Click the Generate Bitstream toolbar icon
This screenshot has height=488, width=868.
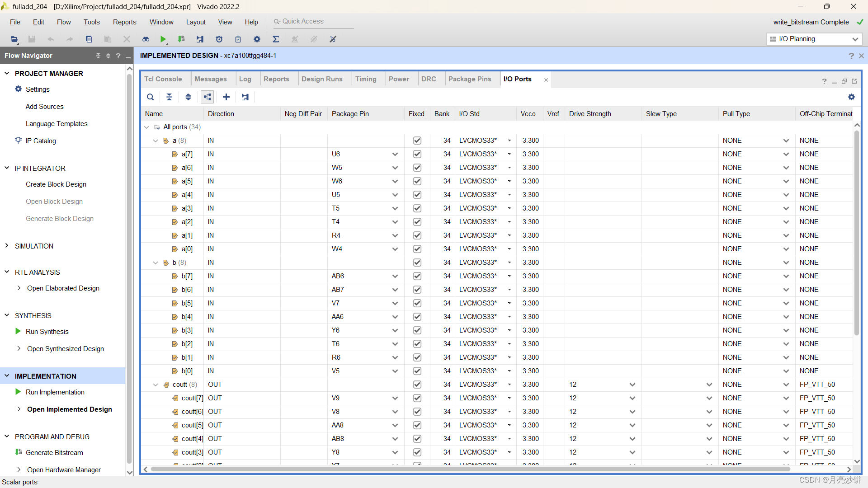point(181,39)
